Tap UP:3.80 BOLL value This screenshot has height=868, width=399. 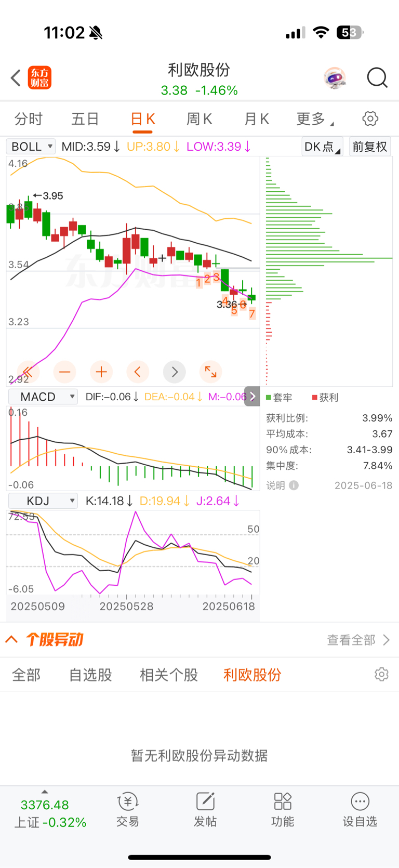point(153,147)
